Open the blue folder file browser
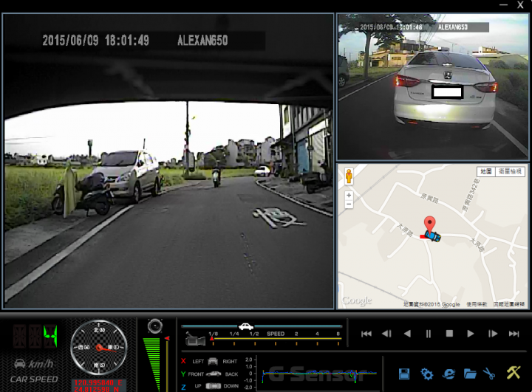The image size is (532, 392). 470,374
